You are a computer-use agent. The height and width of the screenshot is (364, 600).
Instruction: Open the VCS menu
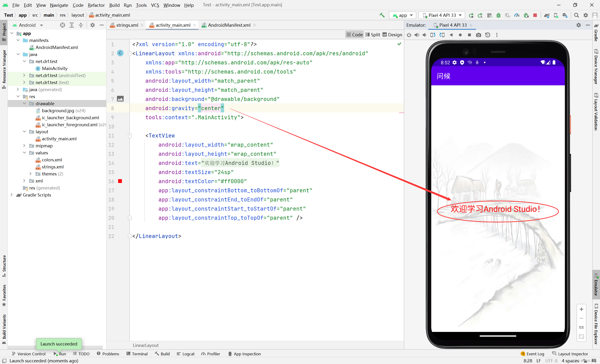click(x=155, y=5)
